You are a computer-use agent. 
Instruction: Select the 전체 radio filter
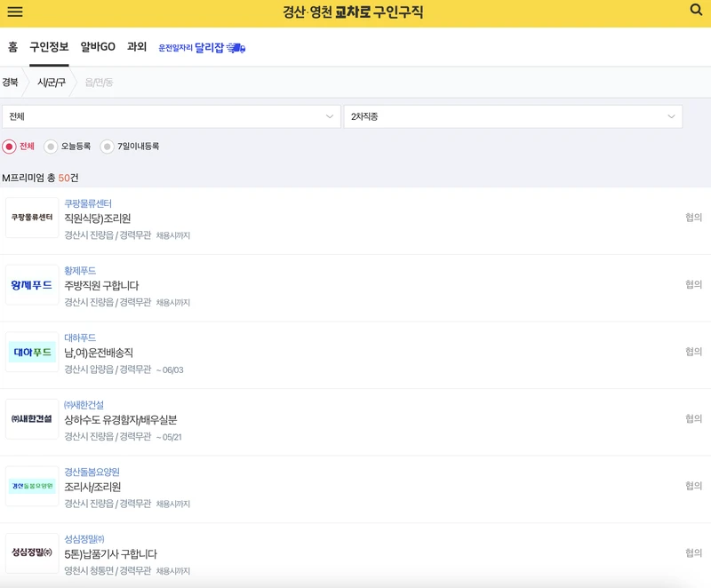tap(8, 146)
